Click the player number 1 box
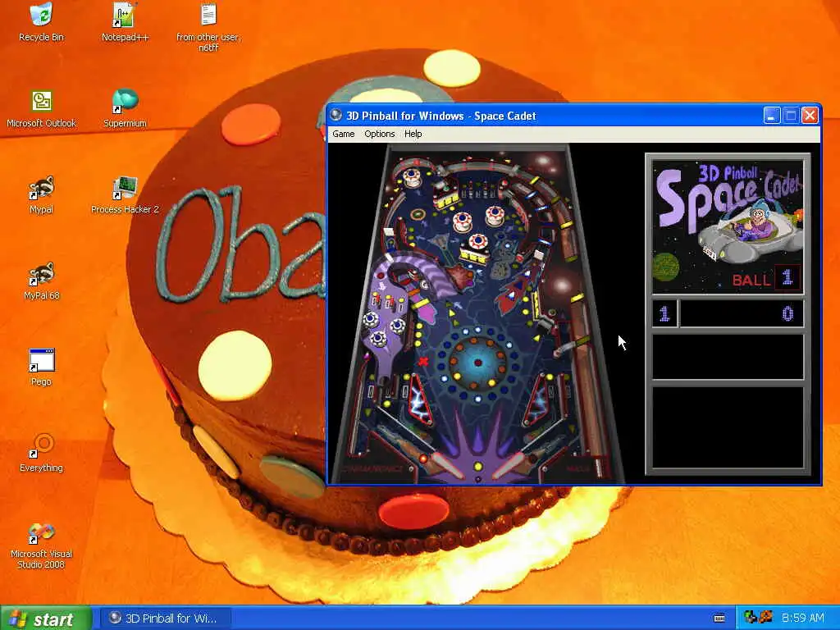Image resolution: width=840 pixels, height=630 pixels. [664, 313]
